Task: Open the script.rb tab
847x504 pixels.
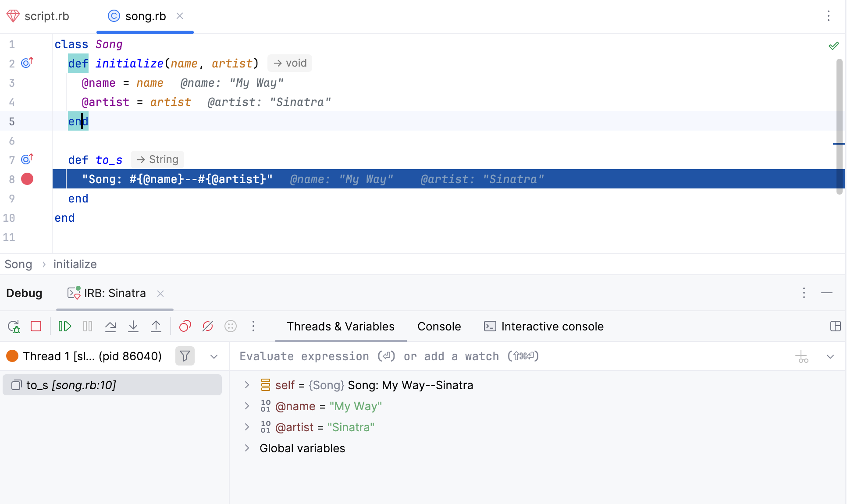Action: point(47,16)
